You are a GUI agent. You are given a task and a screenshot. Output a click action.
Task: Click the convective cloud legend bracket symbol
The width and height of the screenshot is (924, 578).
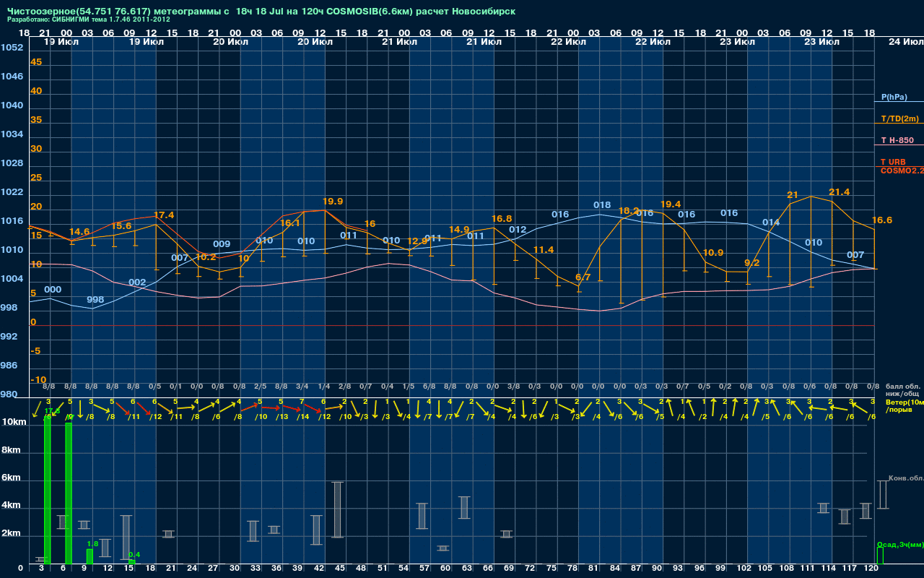882,495
